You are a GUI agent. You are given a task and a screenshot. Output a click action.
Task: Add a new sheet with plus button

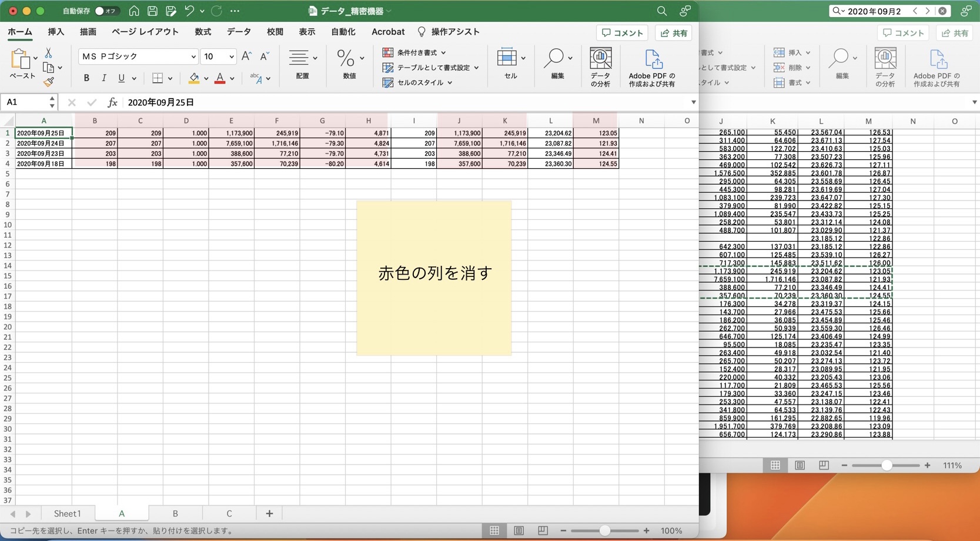269,513
